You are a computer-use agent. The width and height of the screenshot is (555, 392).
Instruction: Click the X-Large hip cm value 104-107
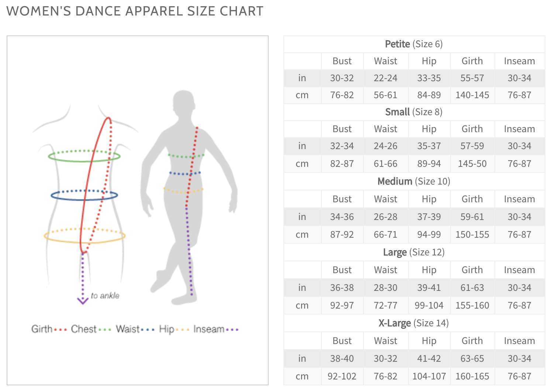pyautogui.click(x=429, y=376)
